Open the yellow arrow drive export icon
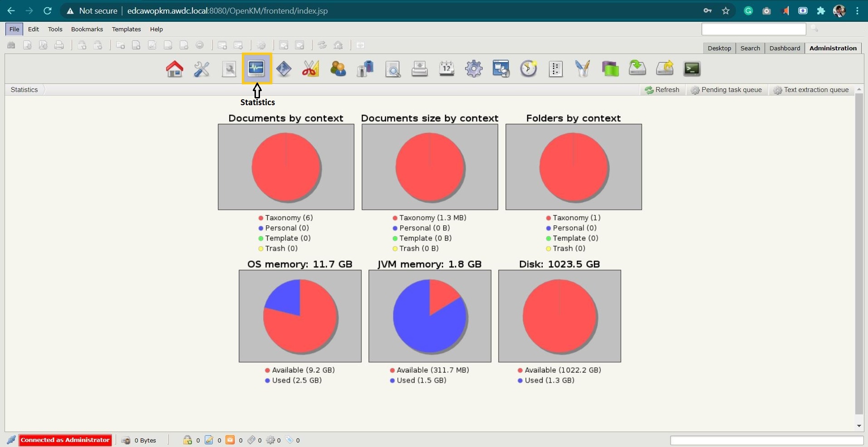 pos(665,68)
